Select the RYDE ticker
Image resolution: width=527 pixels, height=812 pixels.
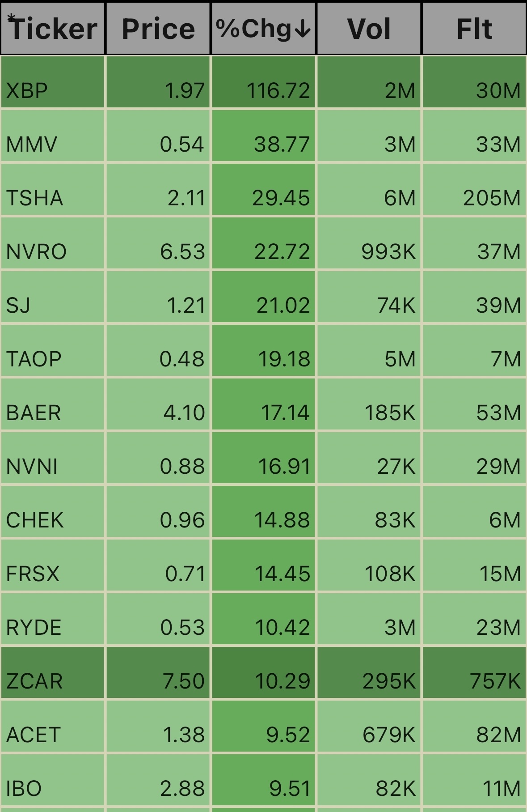tap(34, 628)
